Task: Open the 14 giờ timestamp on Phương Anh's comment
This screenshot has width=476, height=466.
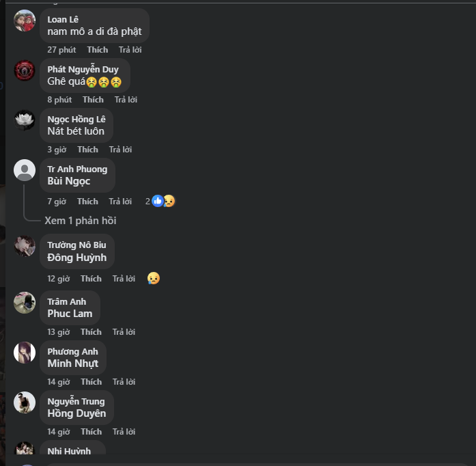Action: (59, 382)
